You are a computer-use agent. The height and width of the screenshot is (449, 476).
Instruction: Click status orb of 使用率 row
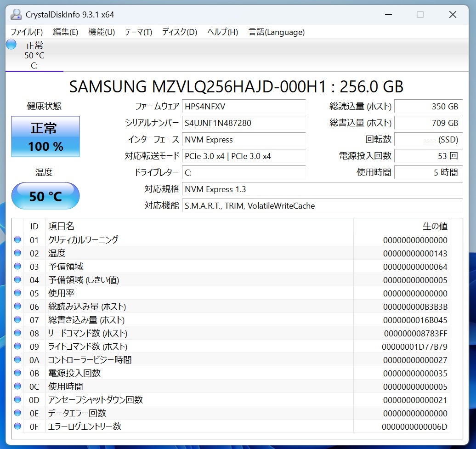[x=17, y=293]
